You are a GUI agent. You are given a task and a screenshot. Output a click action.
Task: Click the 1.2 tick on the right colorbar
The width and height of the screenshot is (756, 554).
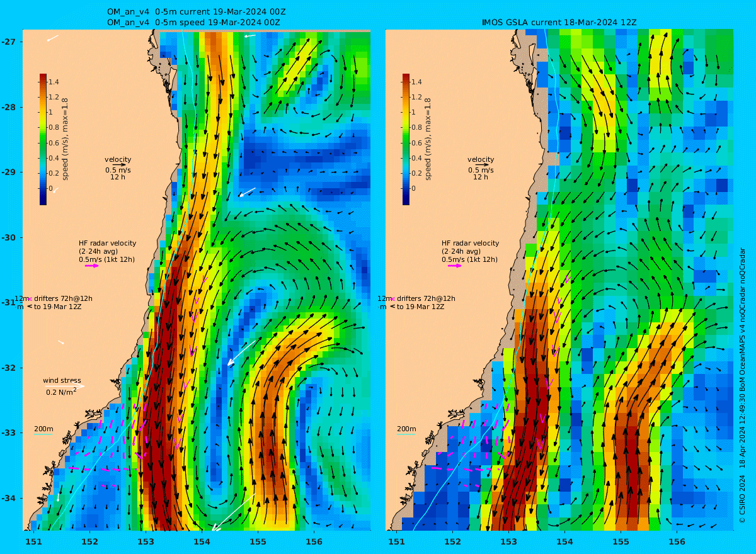[417, 97]
